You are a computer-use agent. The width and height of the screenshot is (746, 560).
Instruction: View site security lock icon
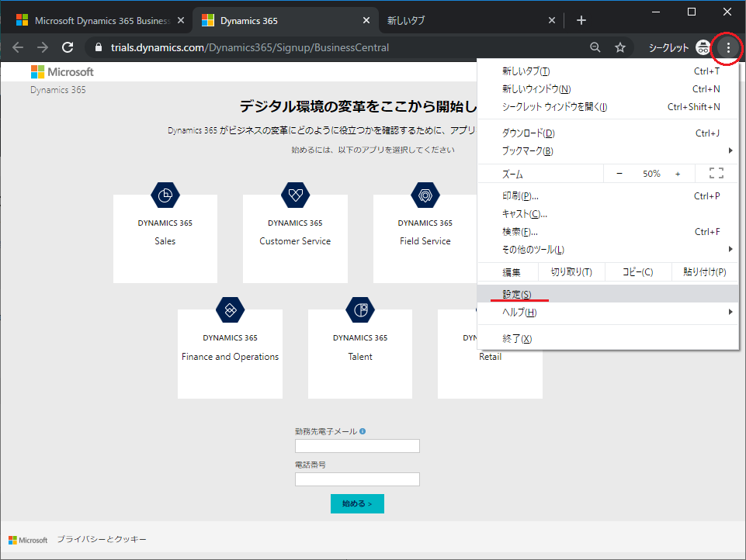pyautogui.click(x=99, y=47)
